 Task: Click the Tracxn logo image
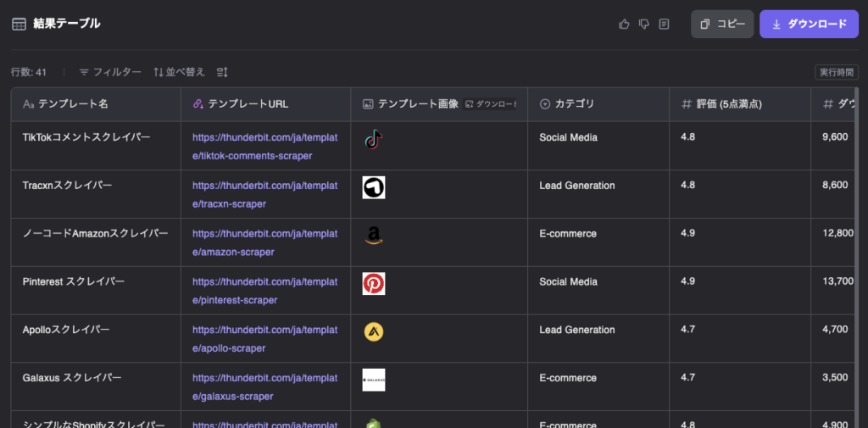[x=373, y=187]
